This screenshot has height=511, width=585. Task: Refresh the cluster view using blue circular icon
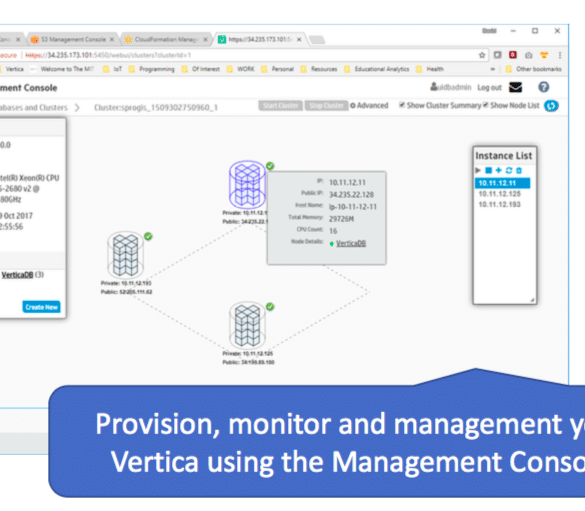click(551, 106)
